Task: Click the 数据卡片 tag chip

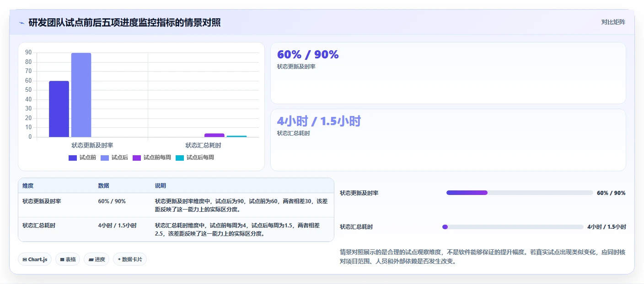Action: [130, 259]
